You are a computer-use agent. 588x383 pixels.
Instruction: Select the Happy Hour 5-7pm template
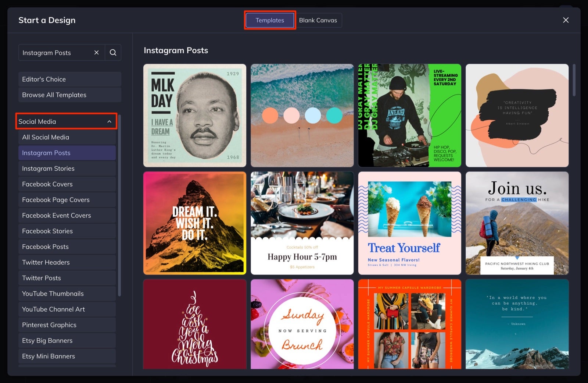tap(302, 223)
